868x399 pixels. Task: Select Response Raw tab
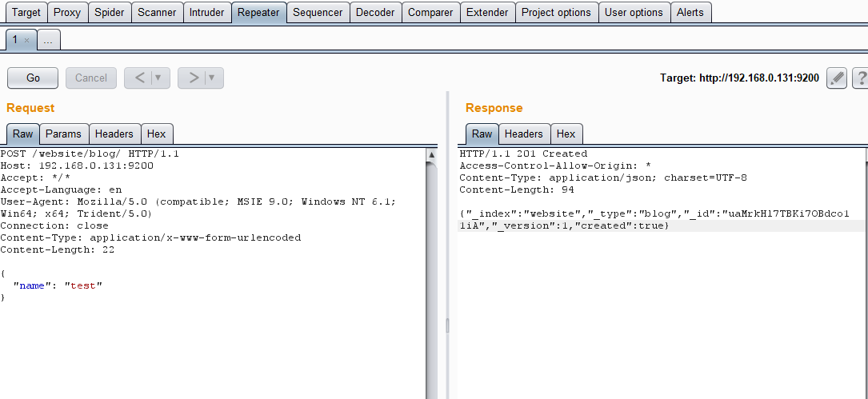point(482,134)
